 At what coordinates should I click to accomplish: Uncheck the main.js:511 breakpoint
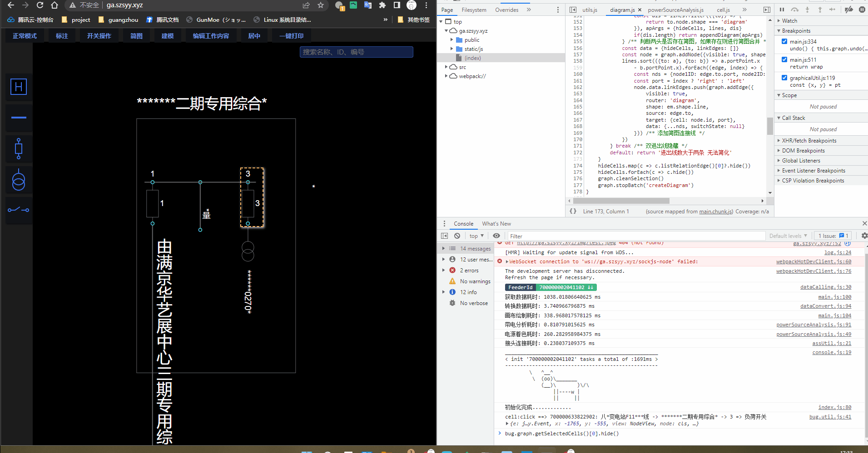(x=784, y=59)
